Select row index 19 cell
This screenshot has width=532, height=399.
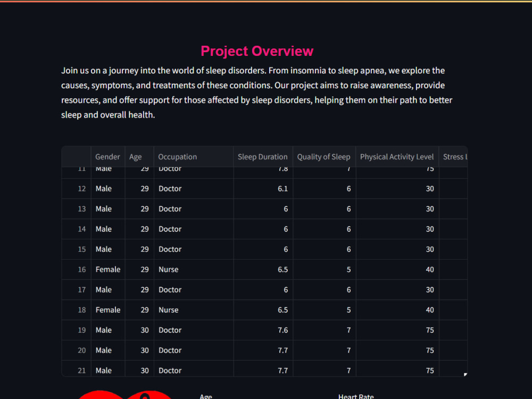[x=76, y=330]
